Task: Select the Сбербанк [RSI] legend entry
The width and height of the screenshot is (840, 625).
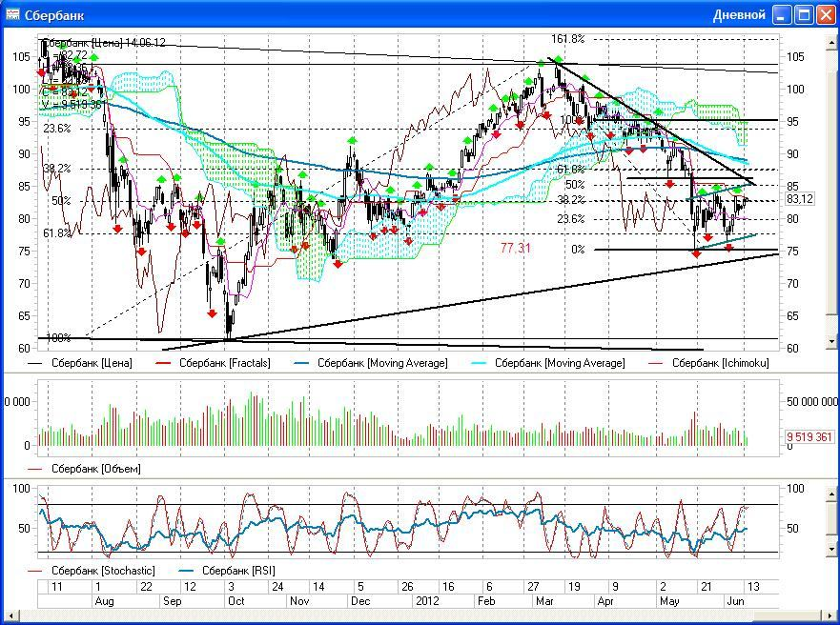Action: tap(227, 571)
